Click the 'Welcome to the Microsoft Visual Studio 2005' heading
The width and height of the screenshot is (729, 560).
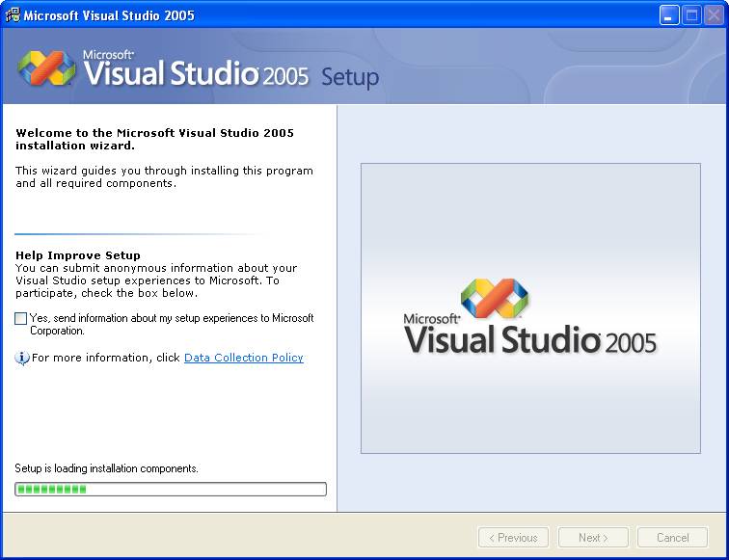tap(155, 139)
